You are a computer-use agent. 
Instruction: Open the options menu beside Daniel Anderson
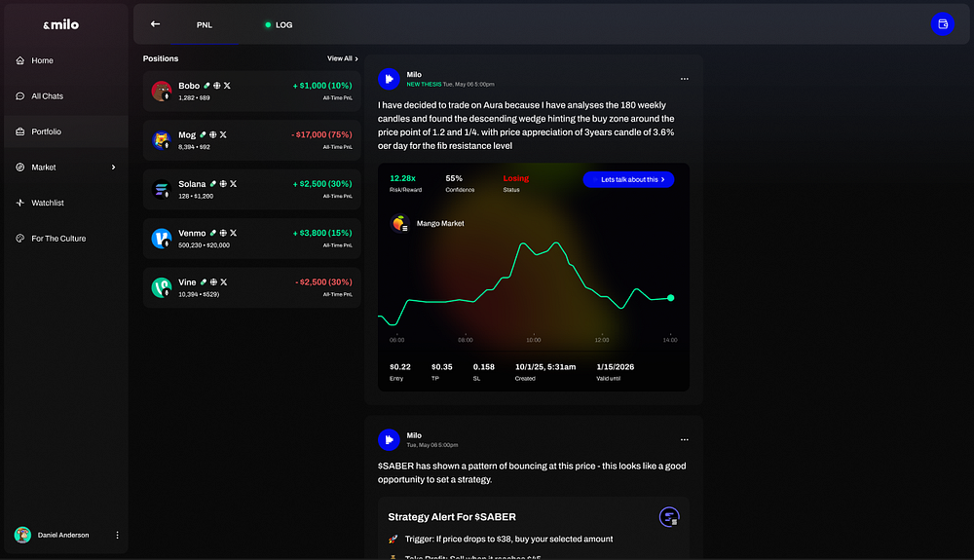pyautogui.click(x=117, y=535)
